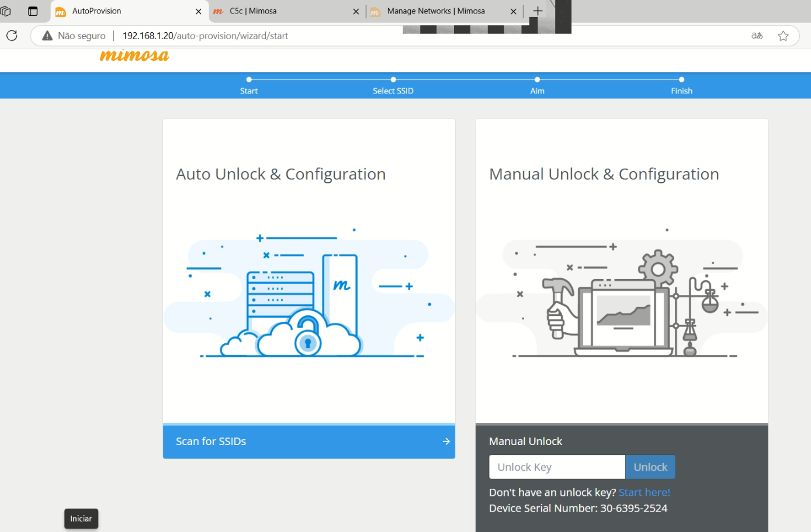Click Manual Unlock & Configuration heading
Screen dimensions: 811x532
tap(604, 174)
